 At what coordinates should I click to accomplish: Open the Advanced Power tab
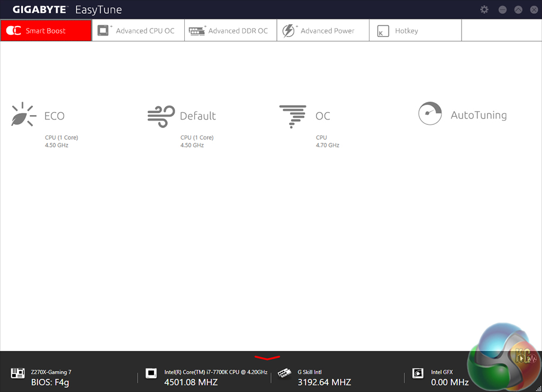coord(323,30)
